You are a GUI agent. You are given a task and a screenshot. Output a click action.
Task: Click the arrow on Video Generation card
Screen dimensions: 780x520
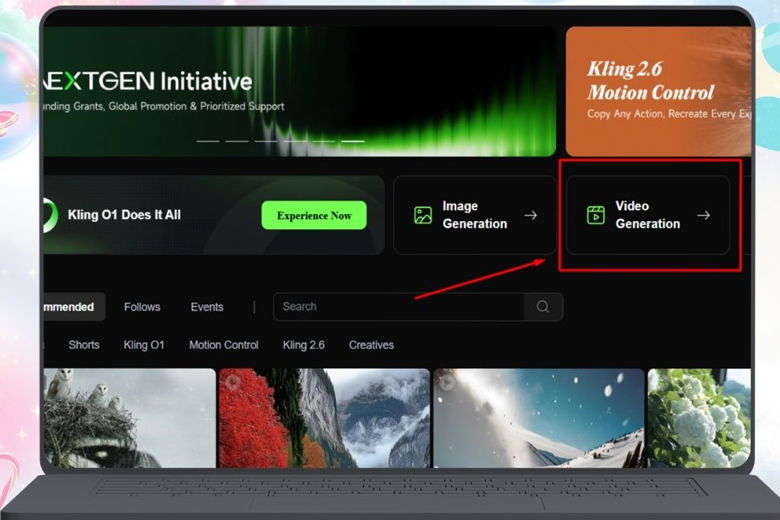703,215
